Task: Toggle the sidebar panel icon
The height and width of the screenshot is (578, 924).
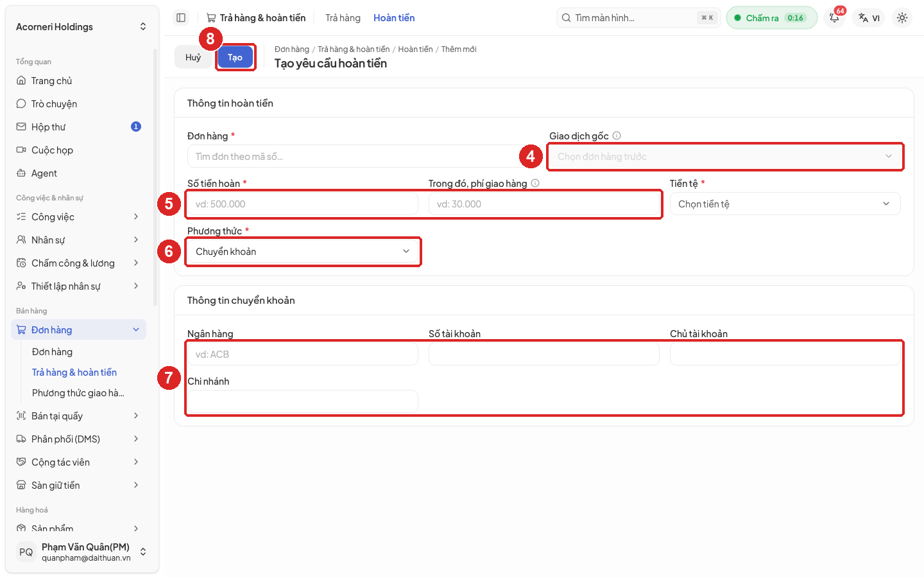Action: tap(181, 18)
